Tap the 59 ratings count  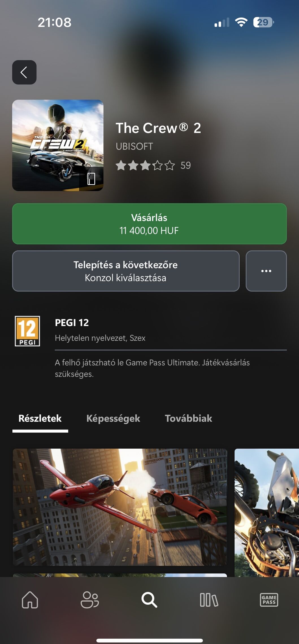186,165
